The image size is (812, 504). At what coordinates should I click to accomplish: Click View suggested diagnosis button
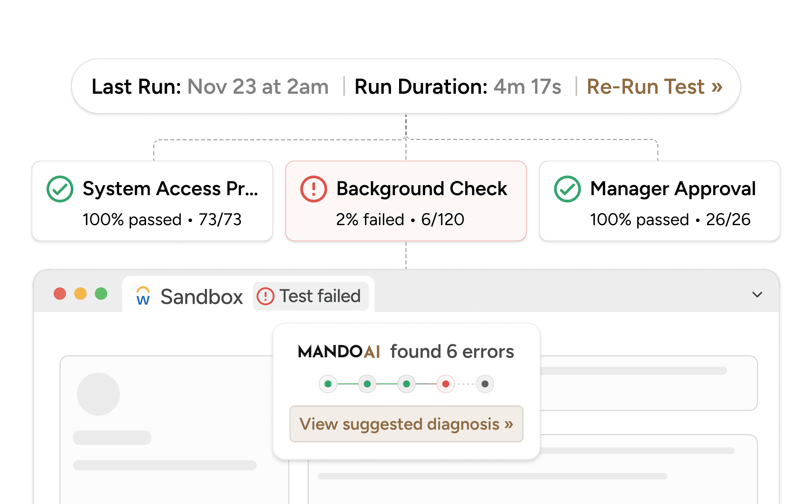pyautogui.click(x=406, y=424)
